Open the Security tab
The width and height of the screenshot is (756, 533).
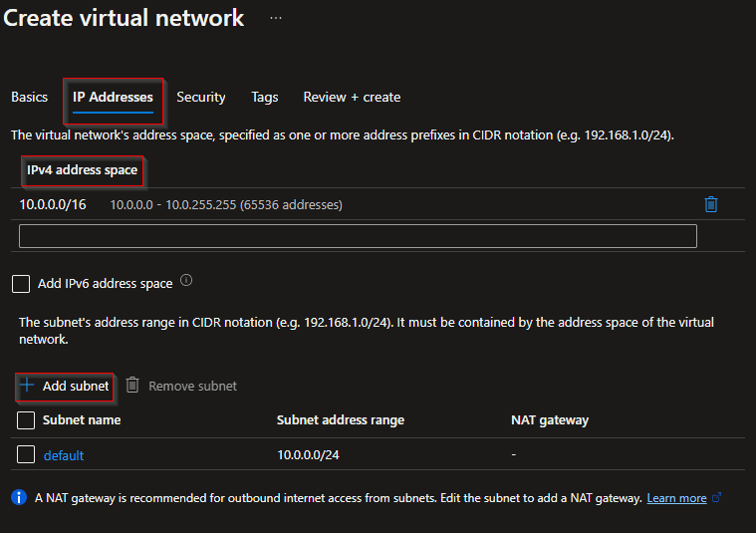(x=201, y=97)
